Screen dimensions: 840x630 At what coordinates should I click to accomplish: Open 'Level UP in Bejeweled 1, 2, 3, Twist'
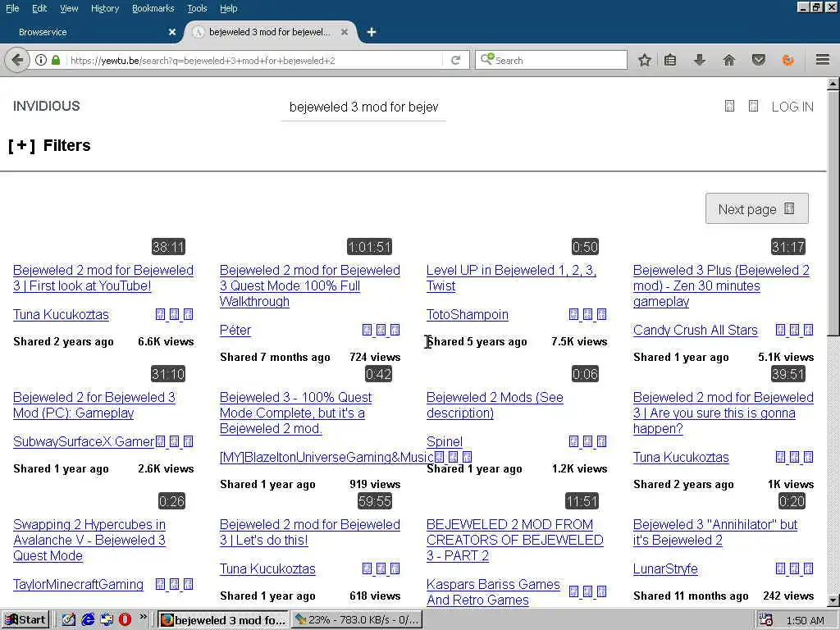(x=511, y=278)
